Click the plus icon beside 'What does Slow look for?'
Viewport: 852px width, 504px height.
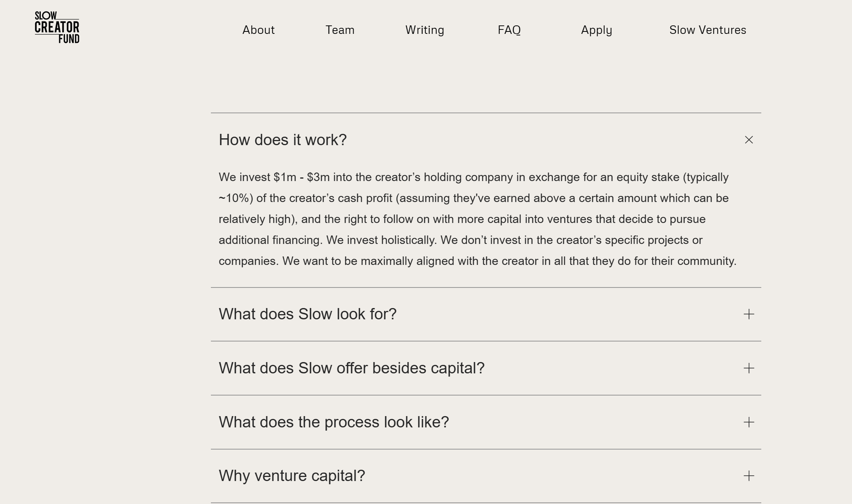(x=749, y=314)
